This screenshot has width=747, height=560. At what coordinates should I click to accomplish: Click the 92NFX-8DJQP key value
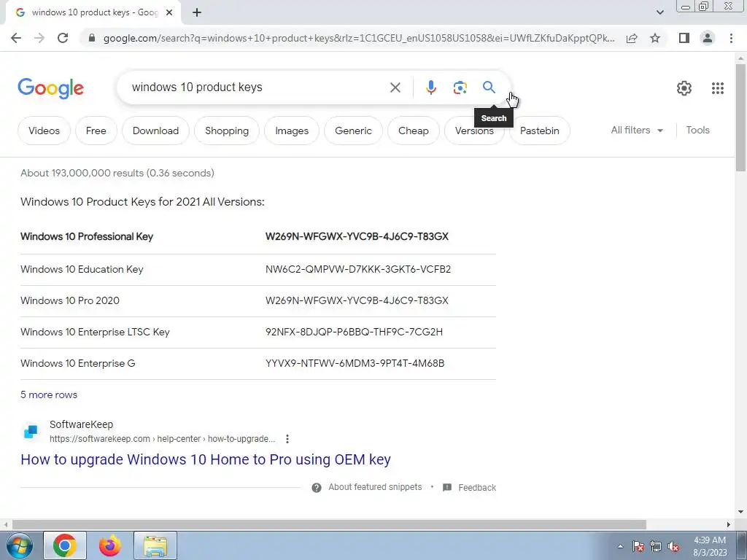pos(354,332)
